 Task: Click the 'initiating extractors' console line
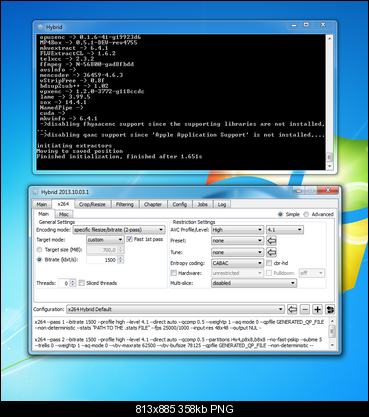pyautogui.click(x=74, y=146)
